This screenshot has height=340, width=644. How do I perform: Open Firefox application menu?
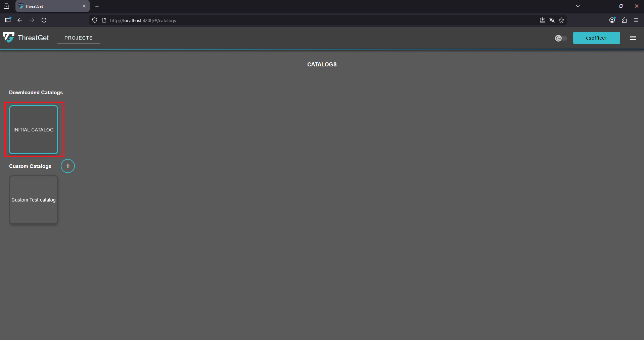(x=636, y=20)
